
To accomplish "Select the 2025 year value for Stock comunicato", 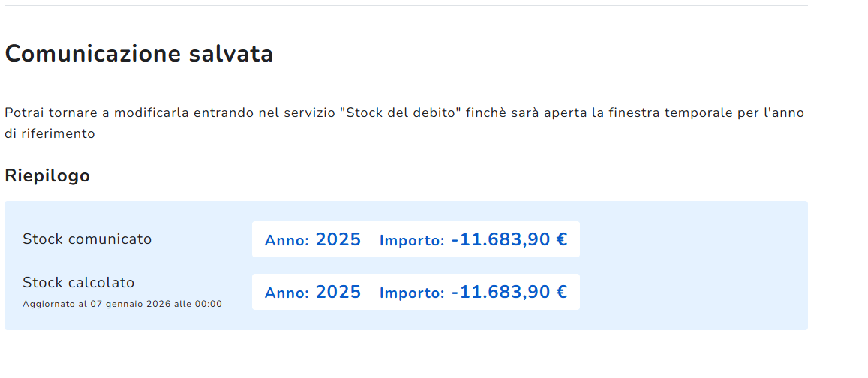I will tap(338, 240).
